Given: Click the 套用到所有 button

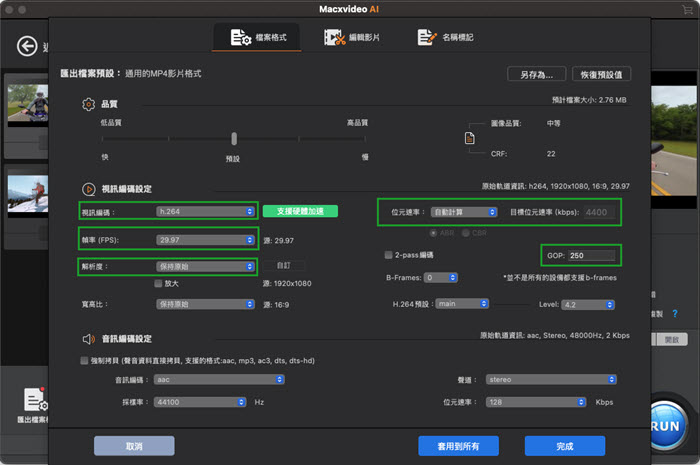Looking at the screenshot, I should pos(458,446).
